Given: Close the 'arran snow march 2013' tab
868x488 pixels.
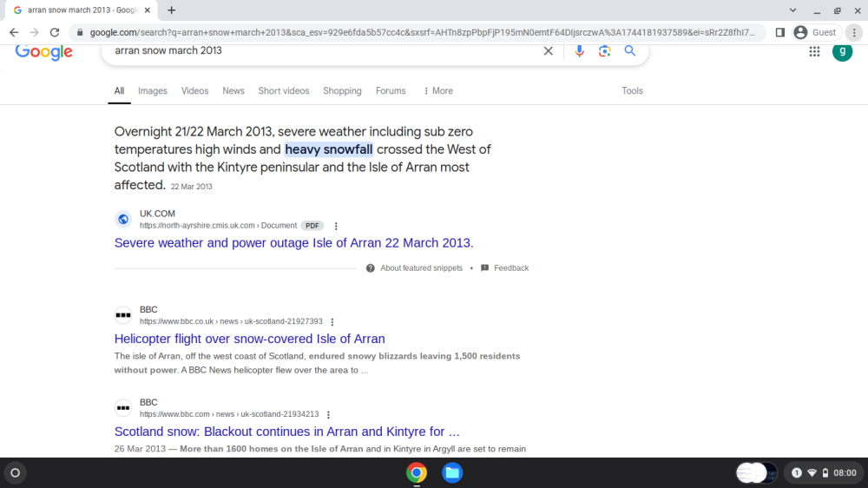Looking at the screenshot, I should [148, 10].
